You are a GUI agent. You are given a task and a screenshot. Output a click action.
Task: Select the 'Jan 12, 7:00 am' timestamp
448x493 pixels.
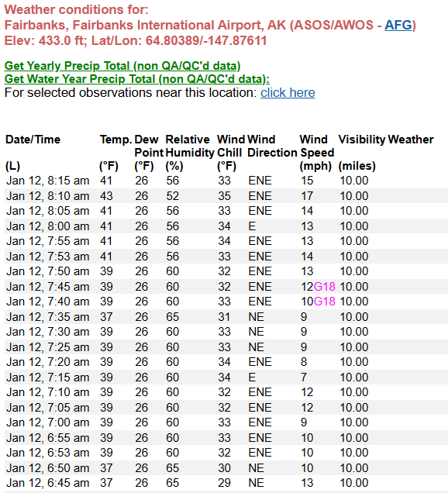48,422
